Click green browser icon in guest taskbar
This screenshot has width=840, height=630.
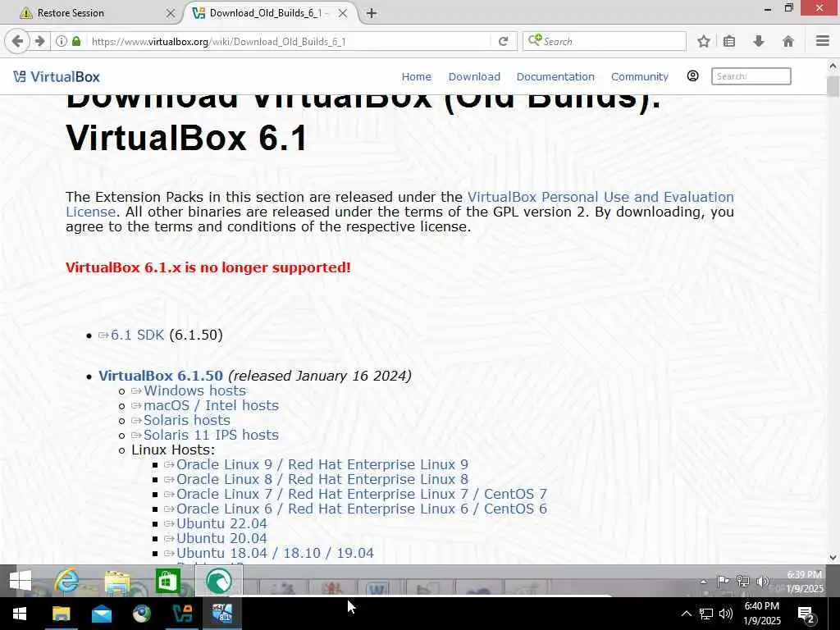pos(218,582)
